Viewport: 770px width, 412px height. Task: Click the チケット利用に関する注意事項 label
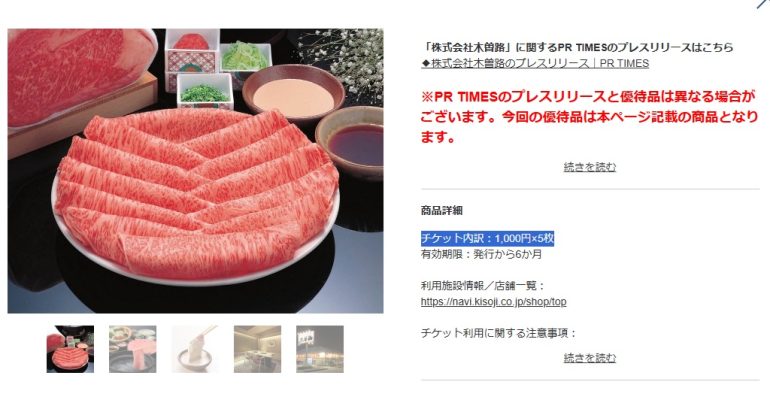coord(498,333)
